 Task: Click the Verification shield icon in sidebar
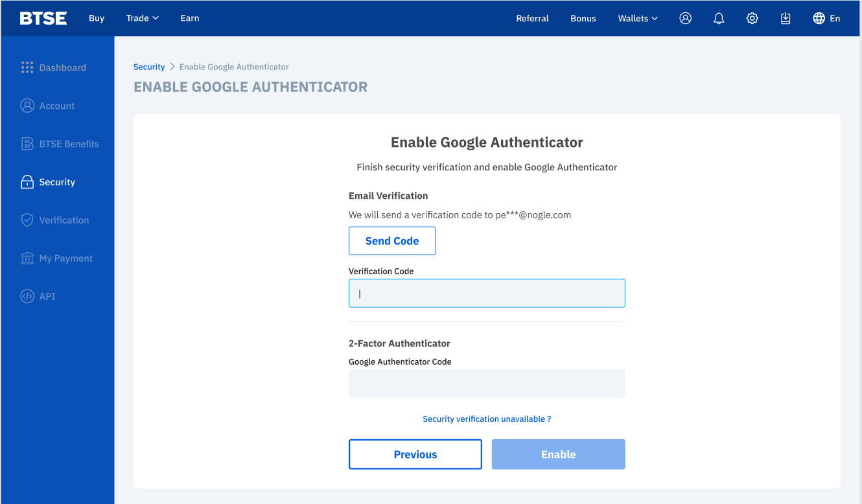pos(27,220)
